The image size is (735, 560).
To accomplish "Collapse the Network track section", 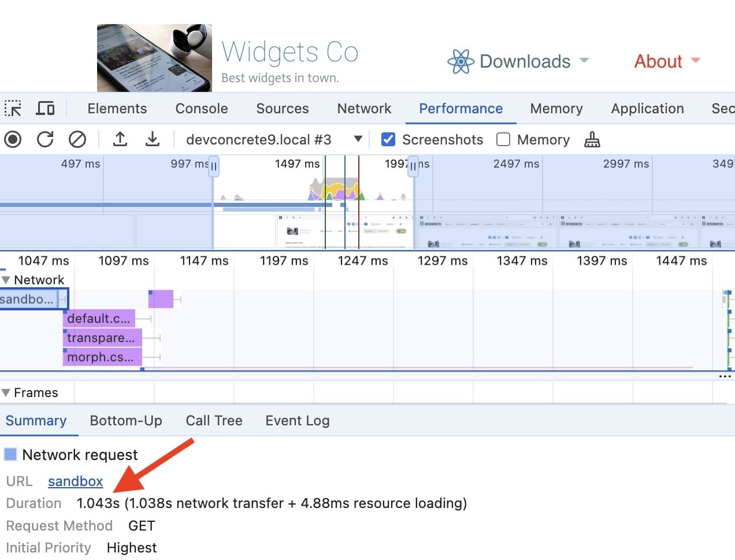I will click(x=6, y=280).
